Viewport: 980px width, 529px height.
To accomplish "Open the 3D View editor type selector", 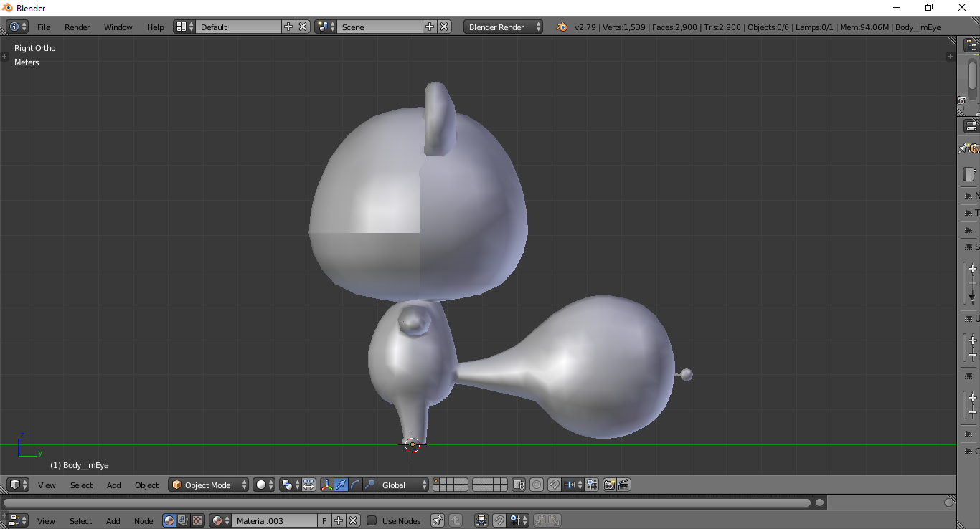I will tap(18, 485).
